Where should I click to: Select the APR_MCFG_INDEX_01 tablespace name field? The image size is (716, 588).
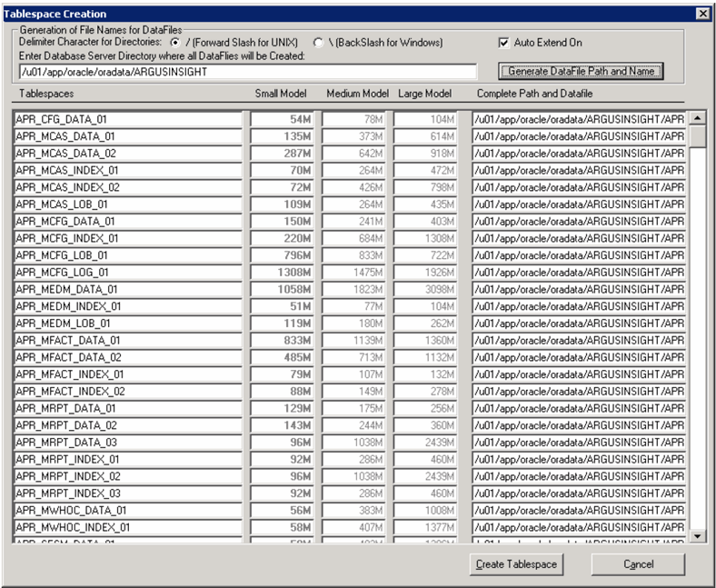pyautogui.click(x=128, y=238)
